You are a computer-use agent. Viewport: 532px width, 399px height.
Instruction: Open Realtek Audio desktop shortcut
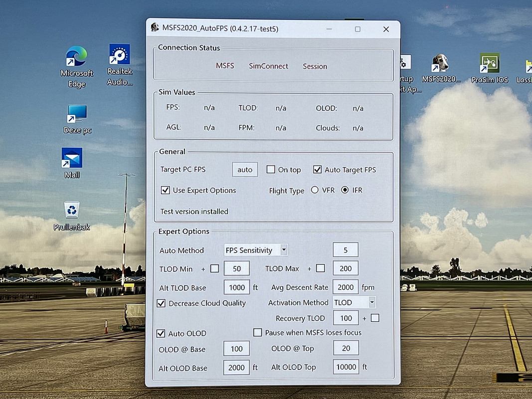pos(120,65)
